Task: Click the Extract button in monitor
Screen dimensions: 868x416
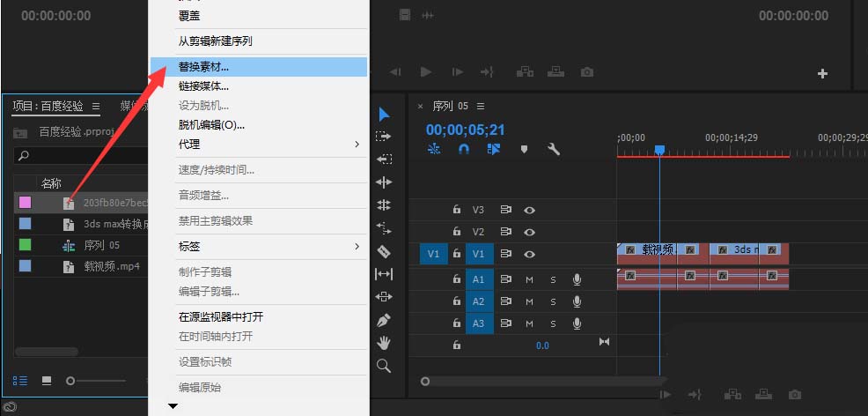Action: (x=555, y=72)
